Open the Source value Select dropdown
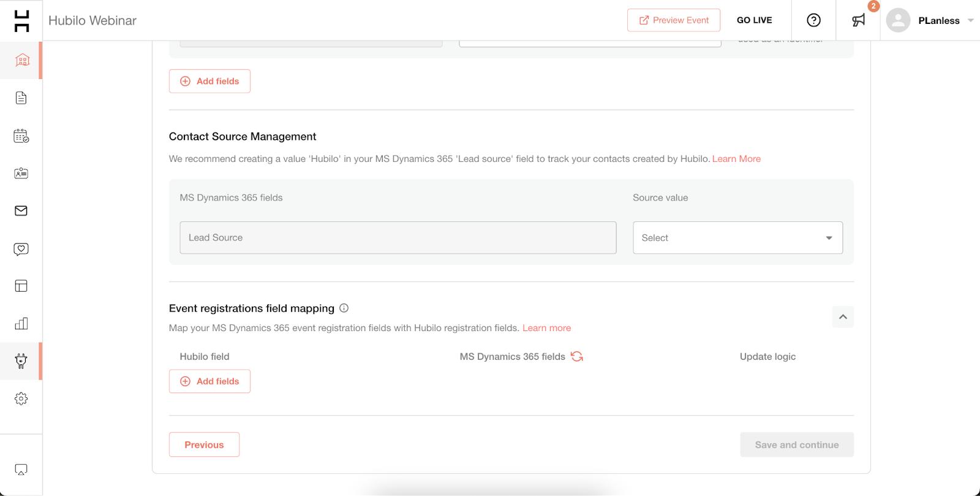Image resolution: width=980 pixels, height=496 pixels. 737,238
